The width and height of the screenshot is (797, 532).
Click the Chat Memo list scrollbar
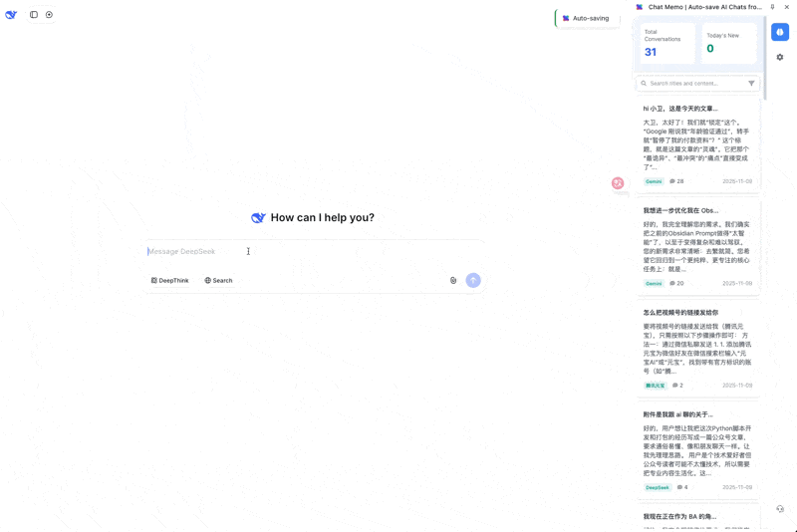point(764,59)
